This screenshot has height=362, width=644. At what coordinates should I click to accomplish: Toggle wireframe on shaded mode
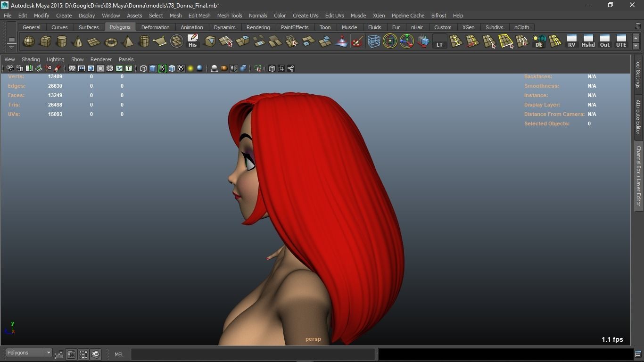tap(172, 68)
